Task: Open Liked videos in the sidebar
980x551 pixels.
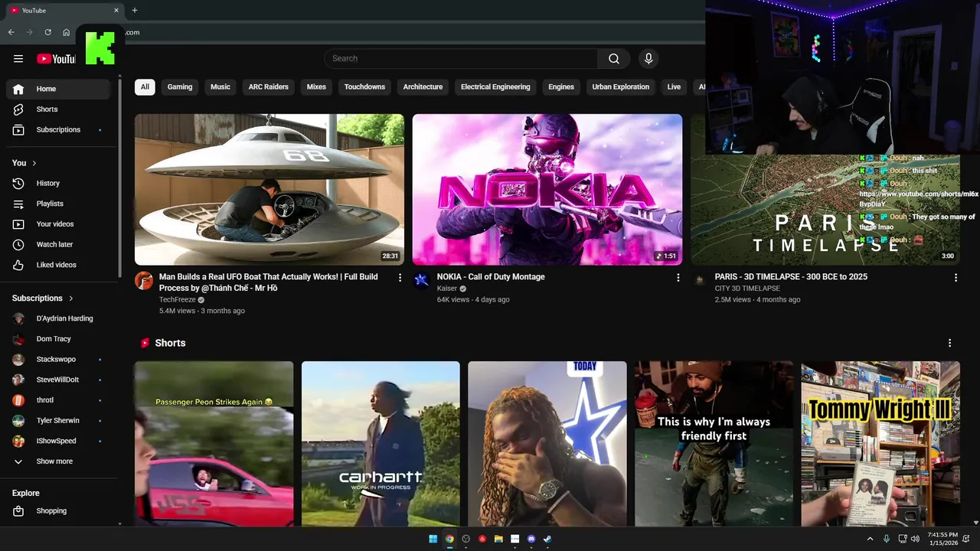Action: tap(58, 265)
